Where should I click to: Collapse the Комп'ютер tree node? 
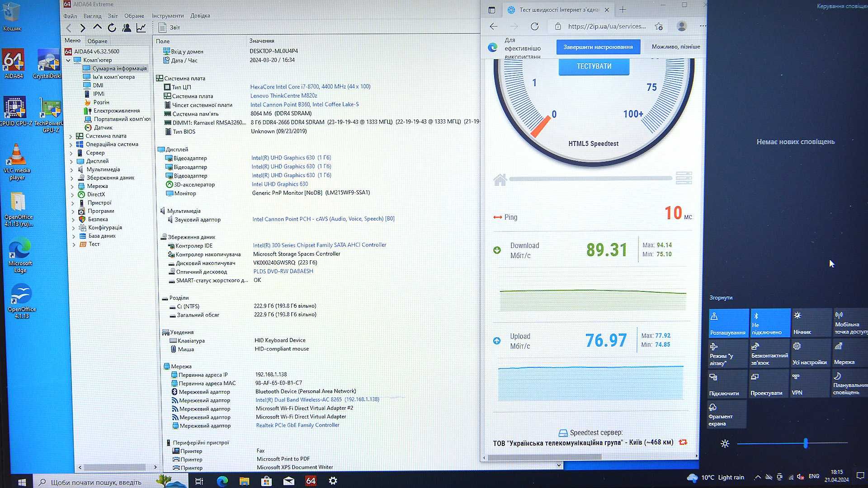click(68, 60)
